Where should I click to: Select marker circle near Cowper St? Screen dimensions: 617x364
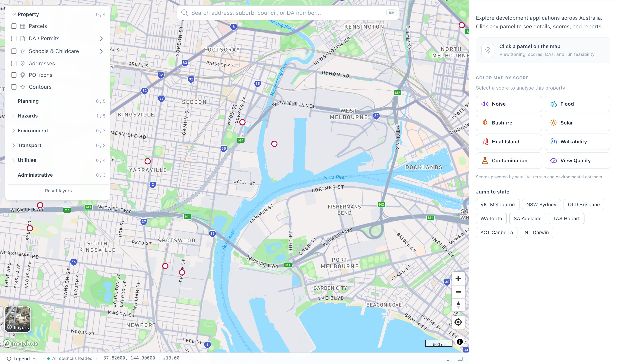(242, 122)
